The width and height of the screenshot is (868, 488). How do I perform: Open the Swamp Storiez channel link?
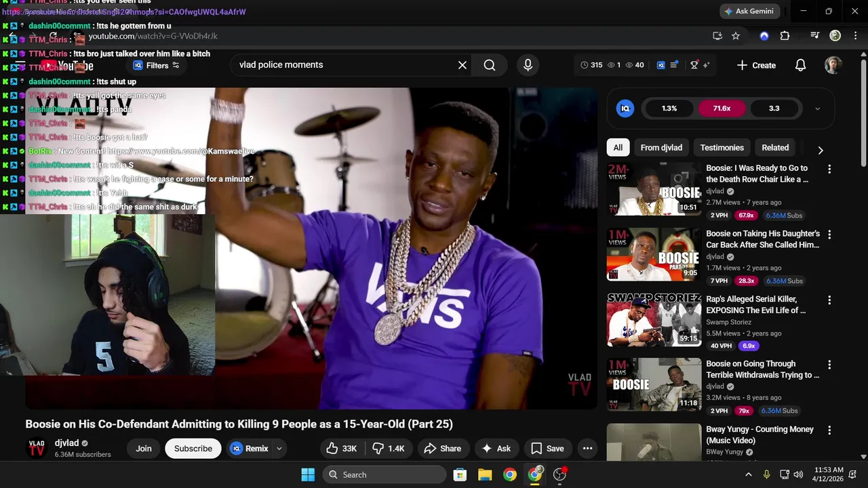(x=728, y=323)
